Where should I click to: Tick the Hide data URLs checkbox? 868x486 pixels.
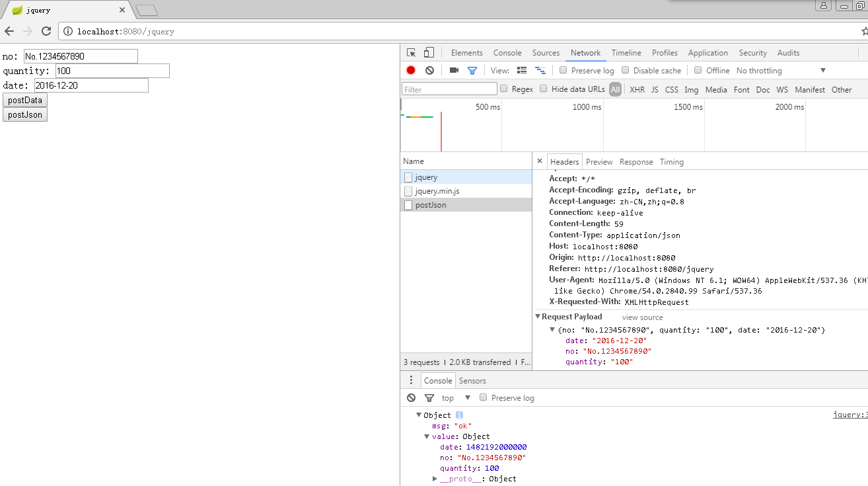pos(544,89)
